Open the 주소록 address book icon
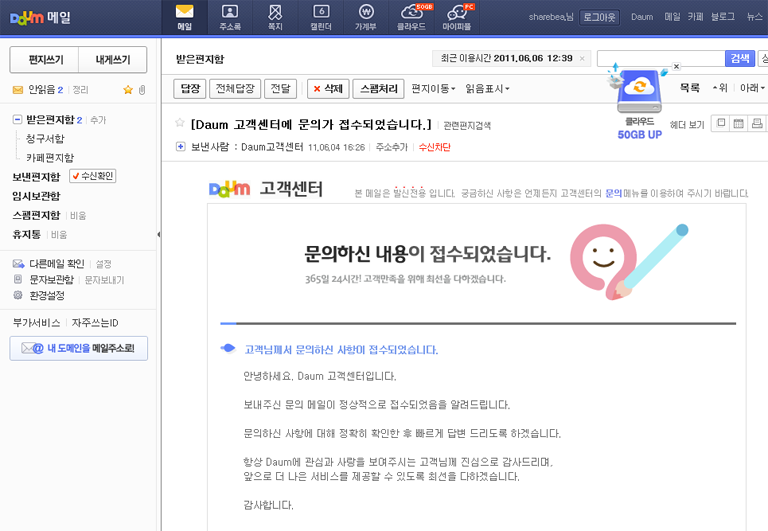Screen dimensions: 768x531 coord(230,17)
